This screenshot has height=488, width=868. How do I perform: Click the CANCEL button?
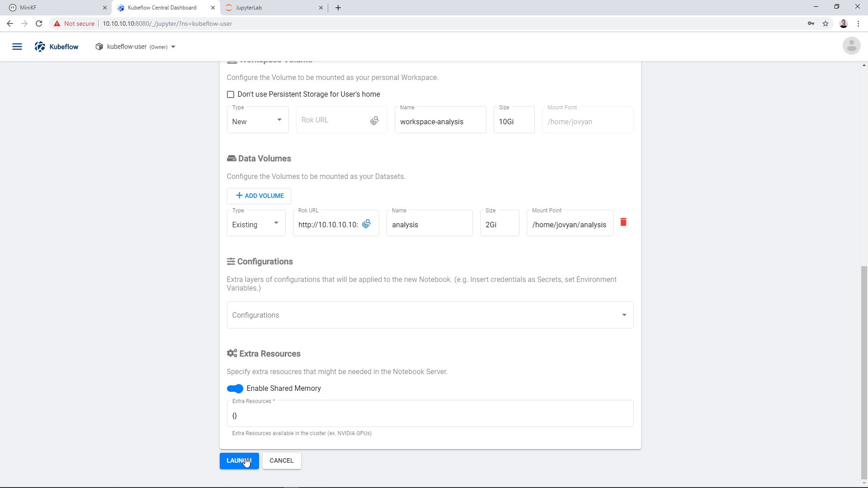click(282, 460)
